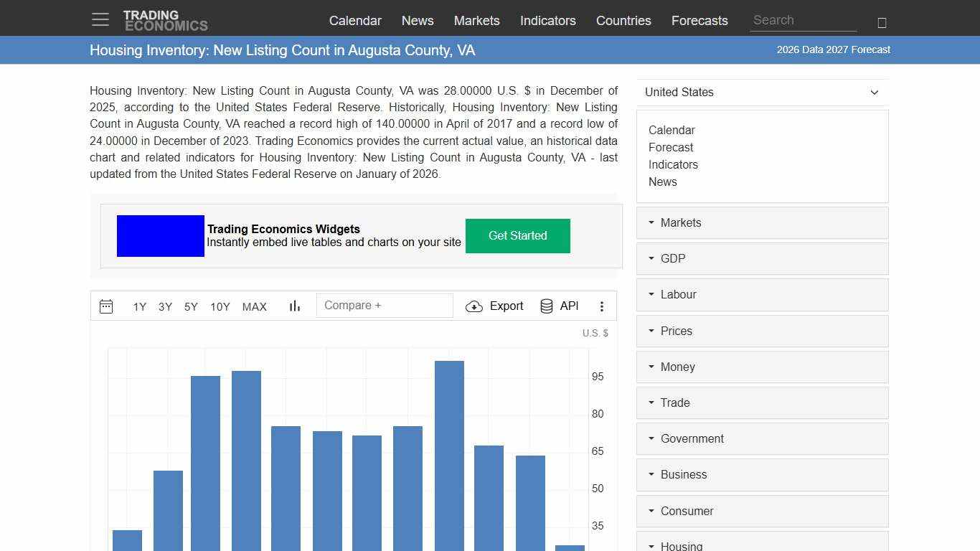Select the MAX time range
This screenshot has height=551, width=980.
(x=255, y=306)
